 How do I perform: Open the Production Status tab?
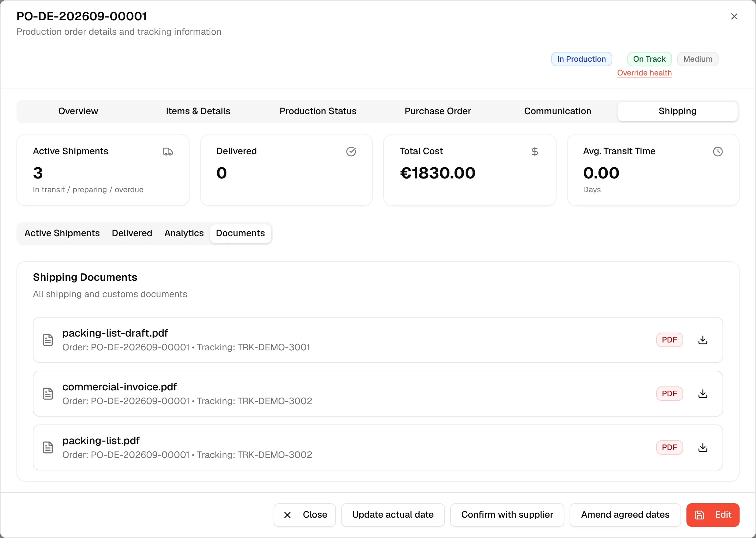[x=318, y=111]
